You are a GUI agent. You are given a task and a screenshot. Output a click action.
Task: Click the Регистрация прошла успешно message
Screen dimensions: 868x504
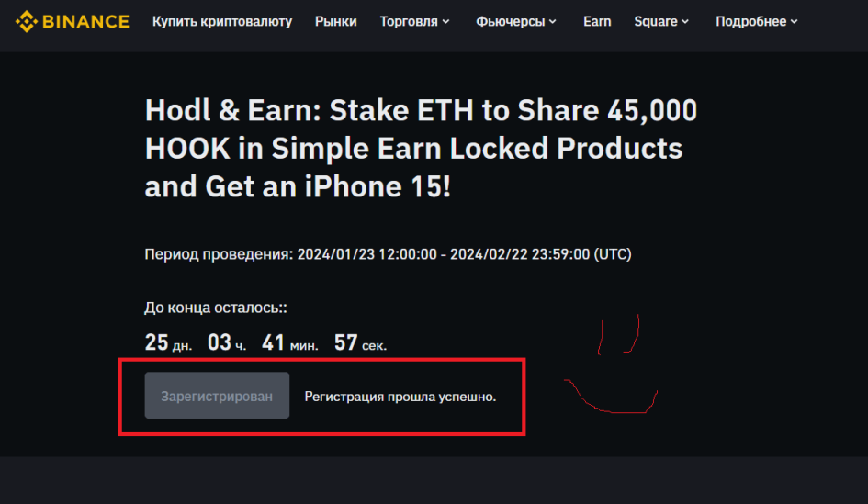pyautogui.click(x=400, y=397)
